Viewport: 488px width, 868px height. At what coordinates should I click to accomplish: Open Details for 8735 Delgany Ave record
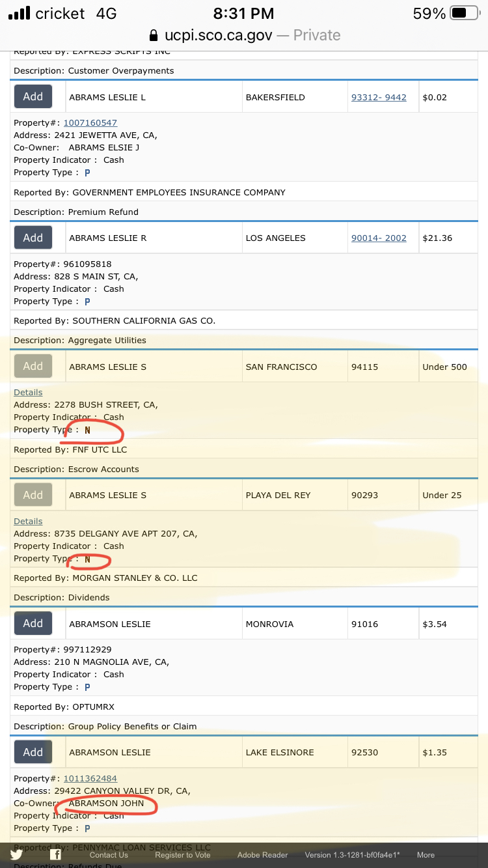28,521
